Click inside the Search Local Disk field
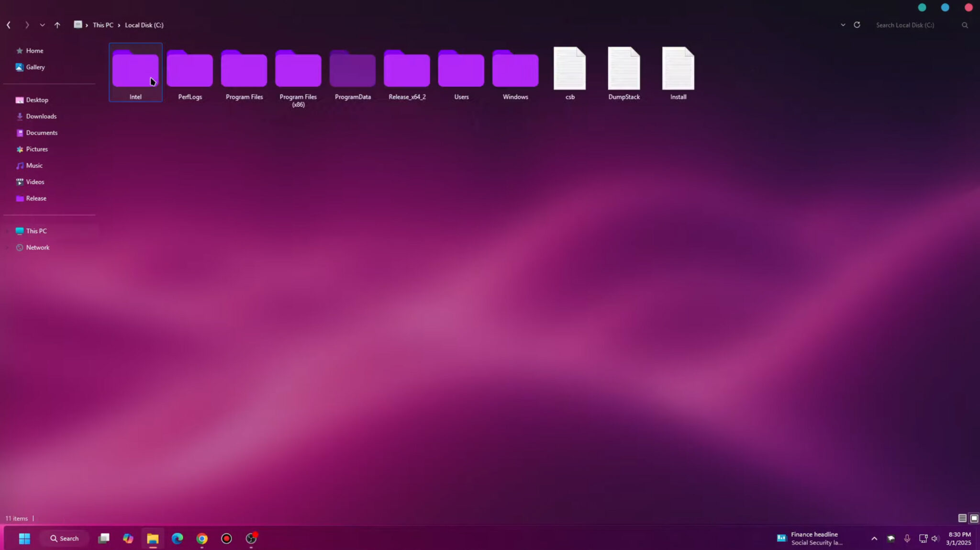The width and height of the screenshot is (980, 550). (904, 24)
